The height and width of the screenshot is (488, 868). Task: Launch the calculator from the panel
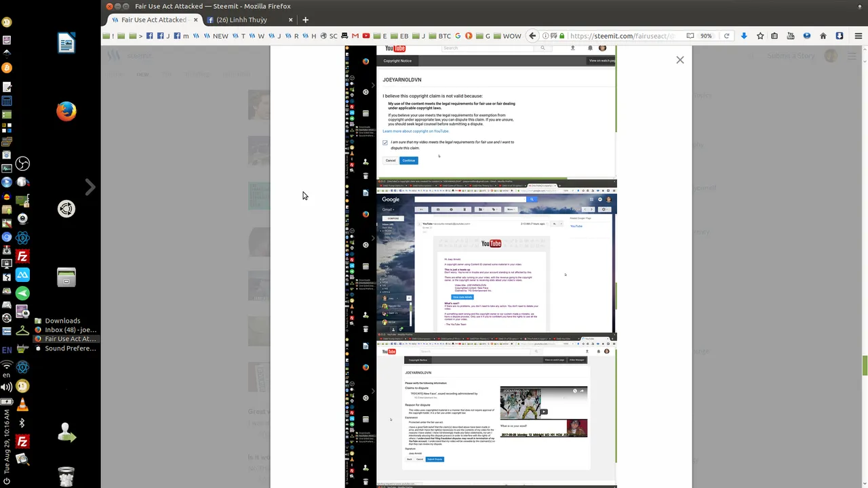(7, 101)
